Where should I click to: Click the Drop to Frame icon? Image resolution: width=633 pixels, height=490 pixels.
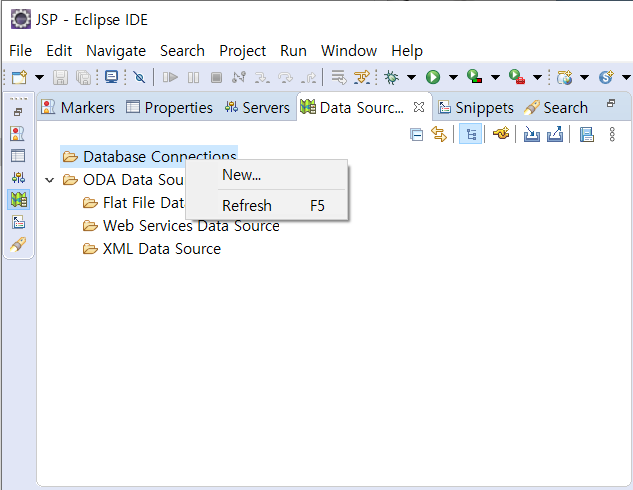coord(339,77)
